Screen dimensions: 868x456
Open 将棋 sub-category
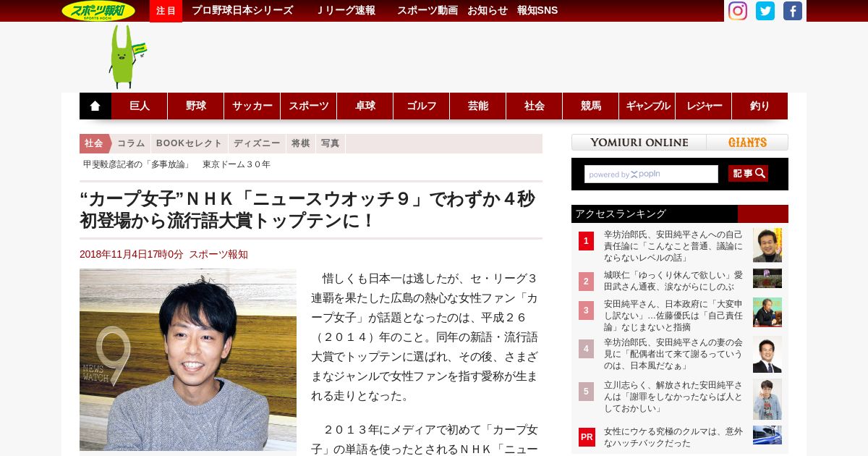(301, 143)
